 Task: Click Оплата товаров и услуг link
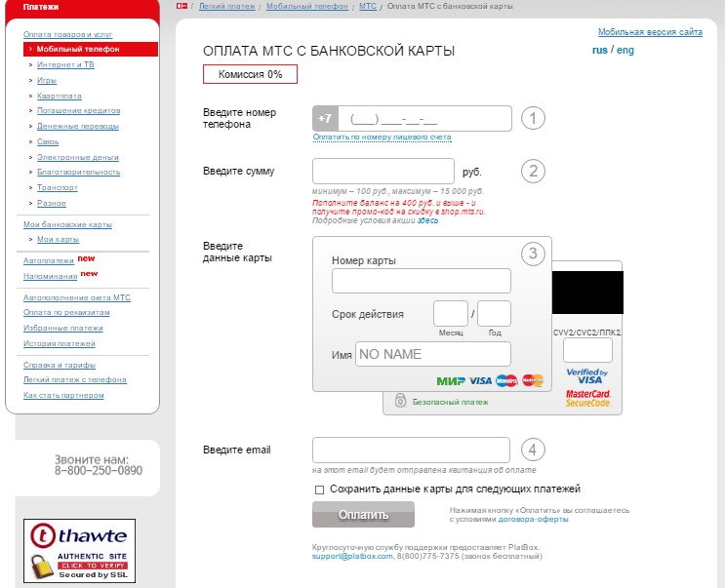click(67, 34)
